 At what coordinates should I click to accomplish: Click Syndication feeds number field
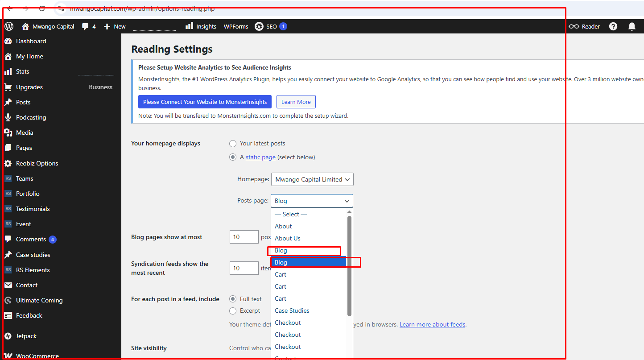(x=244, y=268)
